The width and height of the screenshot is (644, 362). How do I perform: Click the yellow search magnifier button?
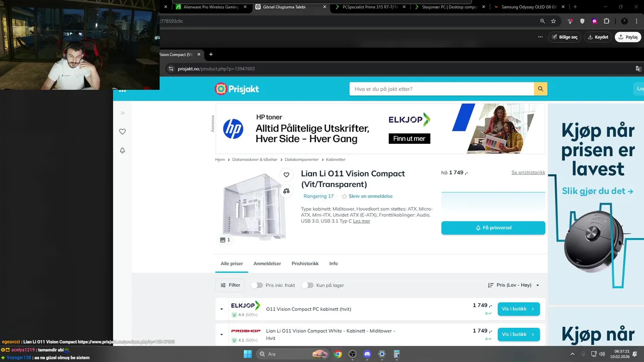(x=540, y=89)
